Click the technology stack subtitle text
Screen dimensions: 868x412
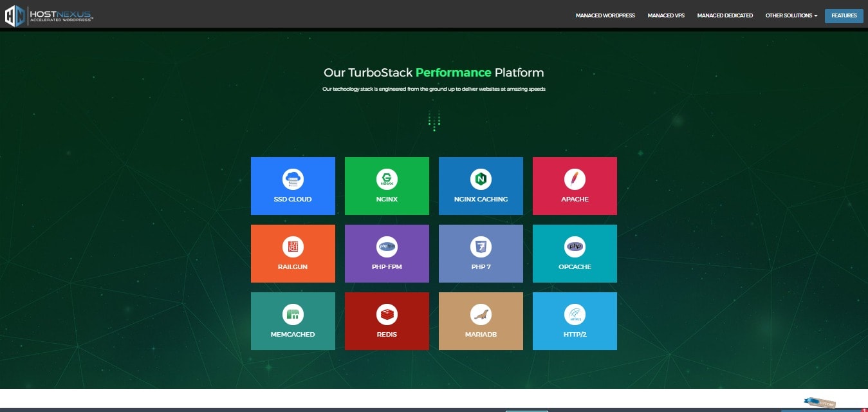point(434,89)
